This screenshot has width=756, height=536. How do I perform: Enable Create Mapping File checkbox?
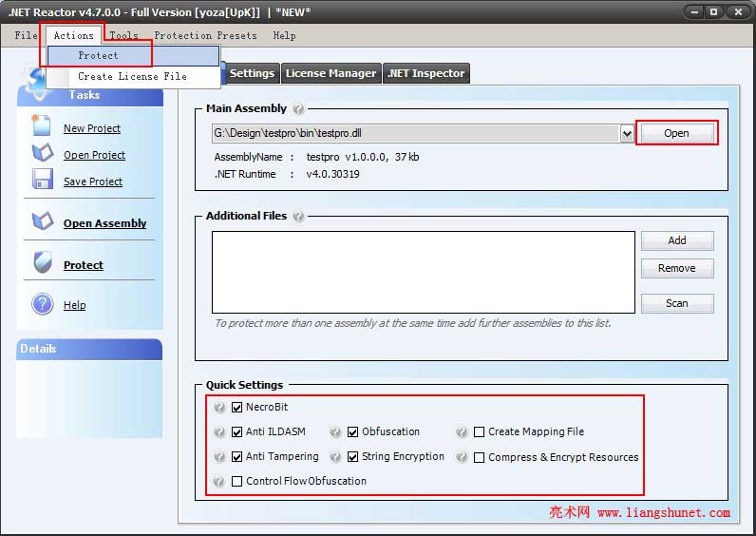(480, 431)
